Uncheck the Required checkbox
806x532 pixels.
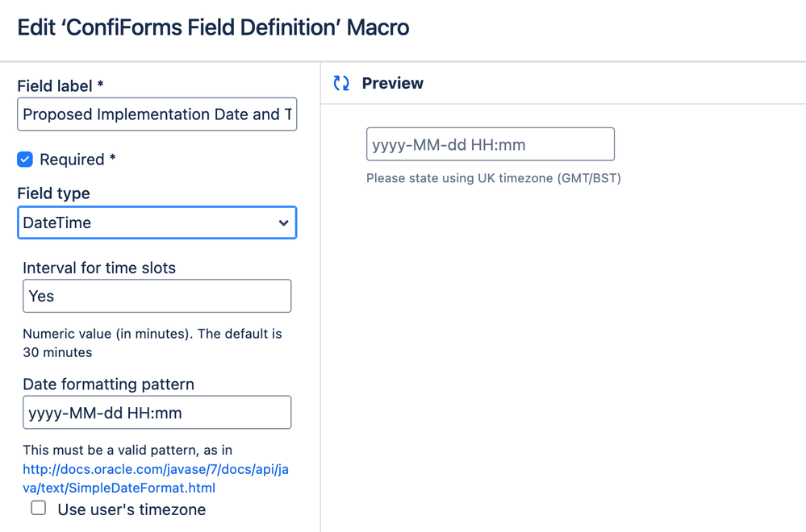tap(25, 160)
